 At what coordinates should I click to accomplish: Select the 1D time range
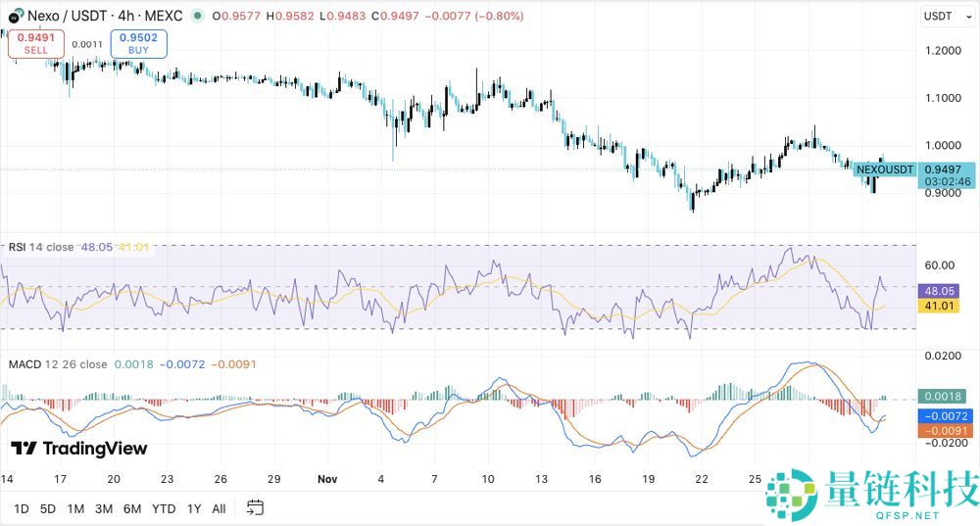coord(21,508)
